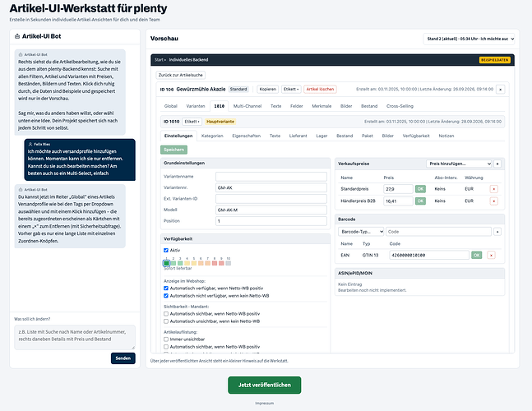Uncheck Automatisch nicht verfügbar, wenn kein Netto-WB
The width and height of the screenshot is (532, 411).
166,296
